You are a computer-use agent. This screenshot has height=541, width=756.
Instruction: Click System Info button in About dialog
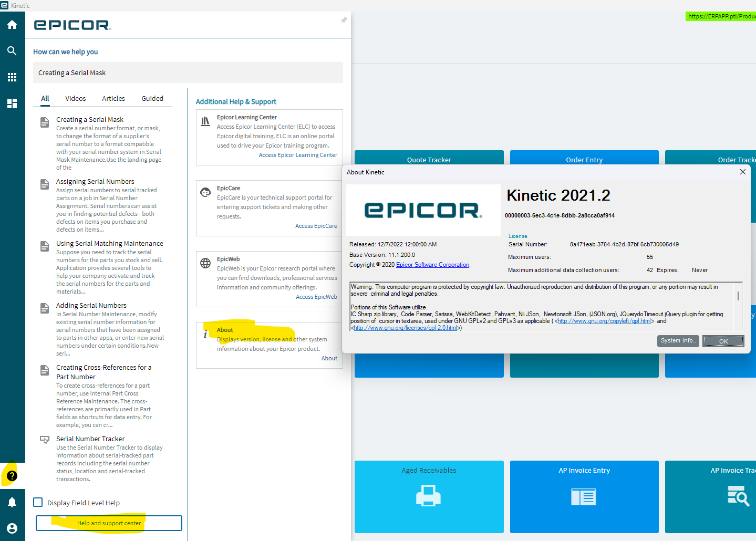[678, 341]
